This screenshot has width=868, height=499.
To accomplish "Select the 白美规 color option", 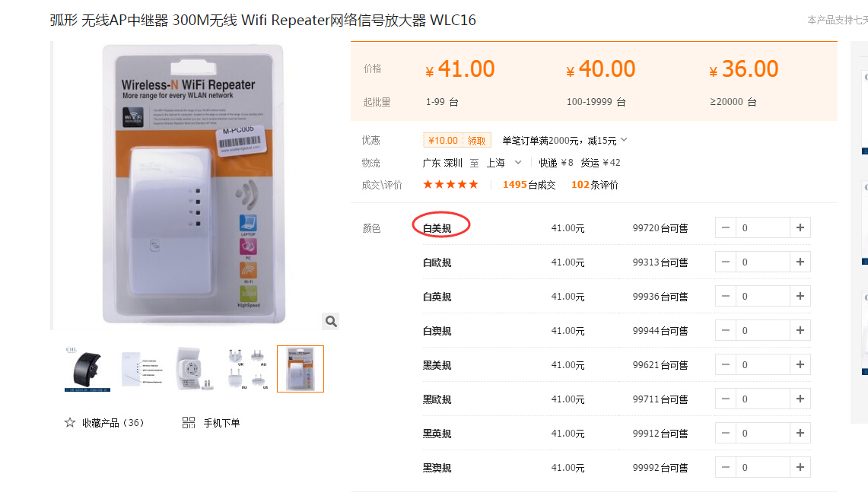I will point(437,228).
